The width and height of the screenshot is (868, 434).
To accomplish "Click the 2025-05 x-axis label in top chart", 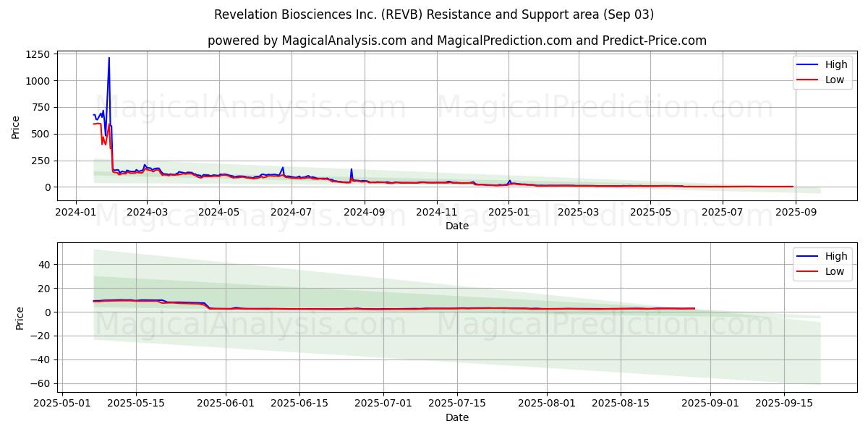I will [651, 212].
